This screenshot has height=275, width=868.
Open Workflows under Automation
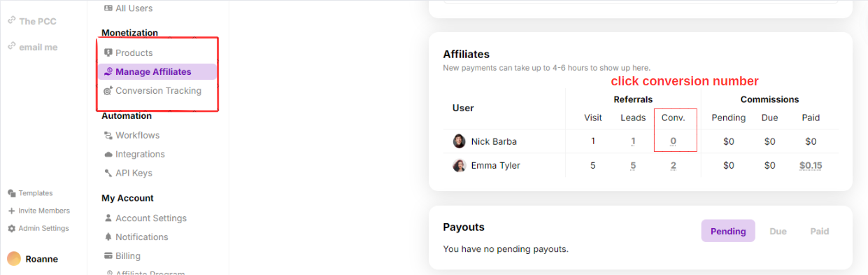tap(131, 135)
